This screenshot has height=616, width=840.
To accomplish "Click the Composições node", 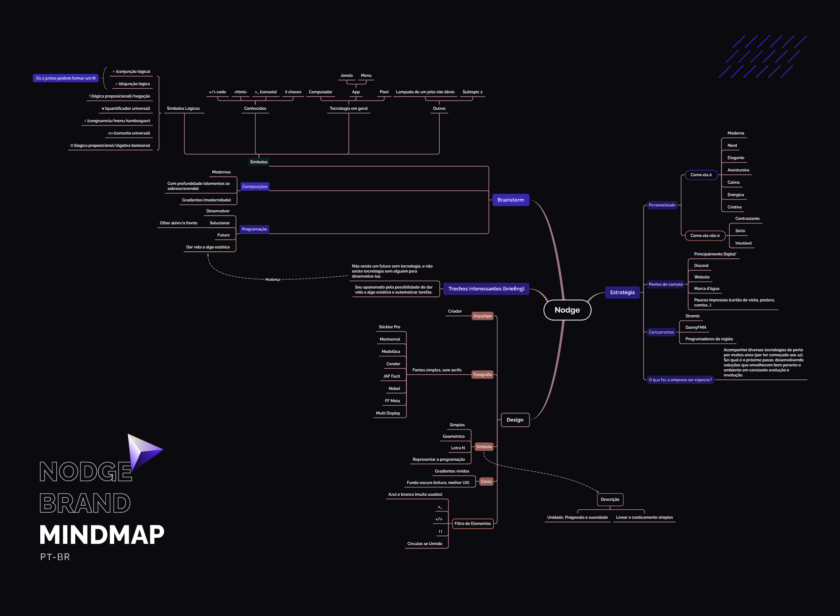I will [x=255, y=187].
